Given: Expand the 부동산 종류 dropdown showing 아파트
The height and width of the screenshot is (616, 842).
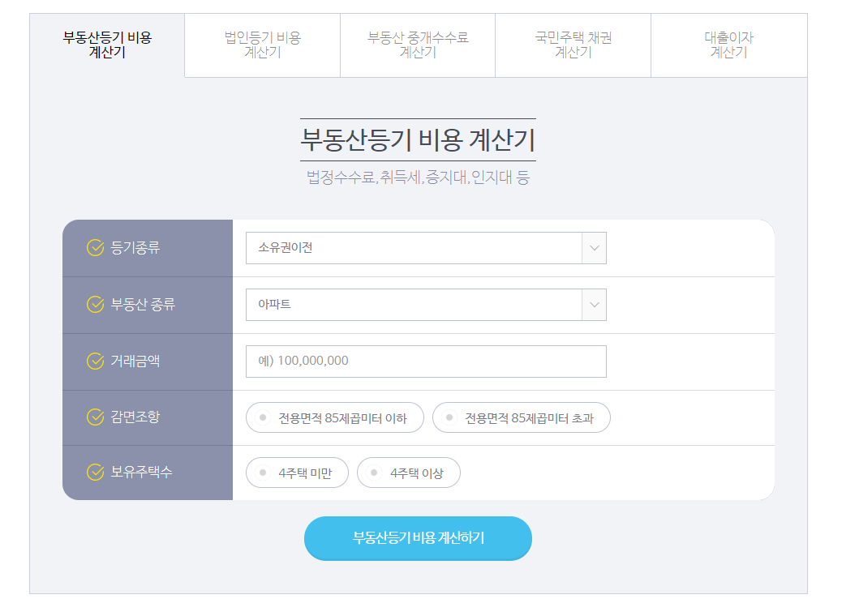Looking at the screenshot, I should [x=426, y=305].
